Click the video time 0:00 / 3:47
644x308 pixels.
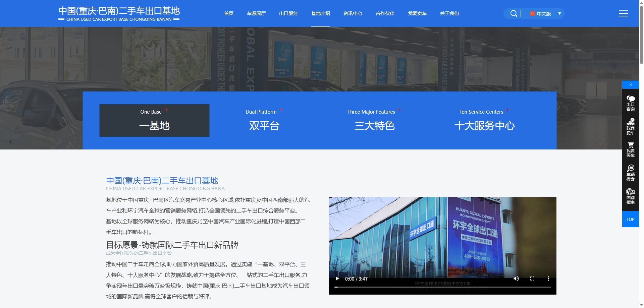tap(356, 279)
